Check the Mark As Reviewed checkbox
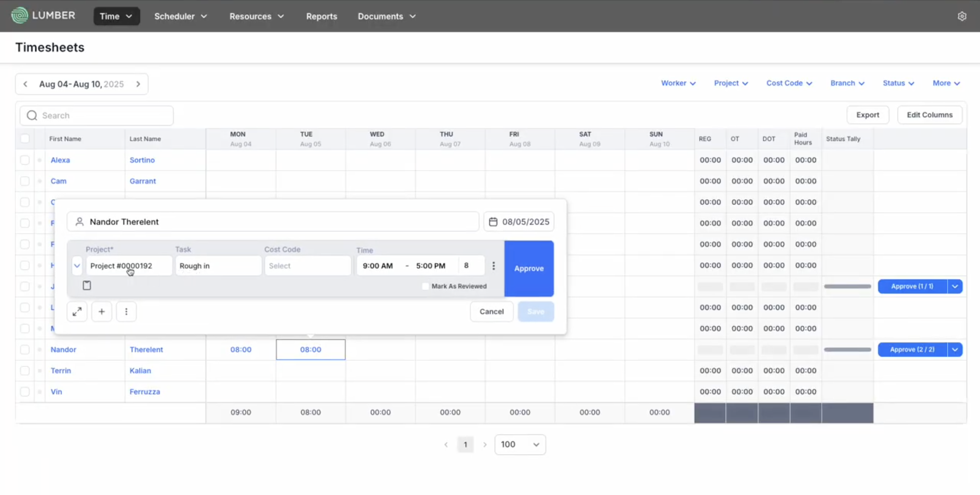Screen dimensions: 980x495 tap(425, 286)
